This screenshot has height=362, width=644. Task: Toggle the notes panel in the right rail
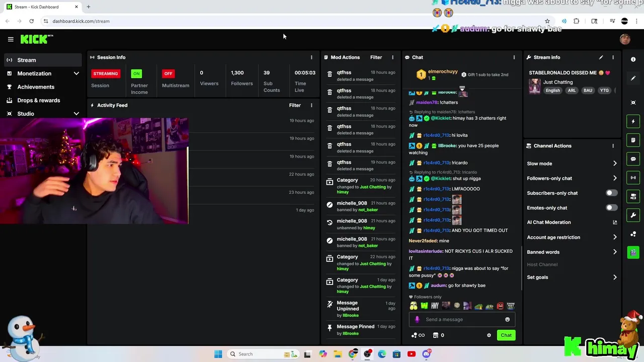tap(633, 140)
